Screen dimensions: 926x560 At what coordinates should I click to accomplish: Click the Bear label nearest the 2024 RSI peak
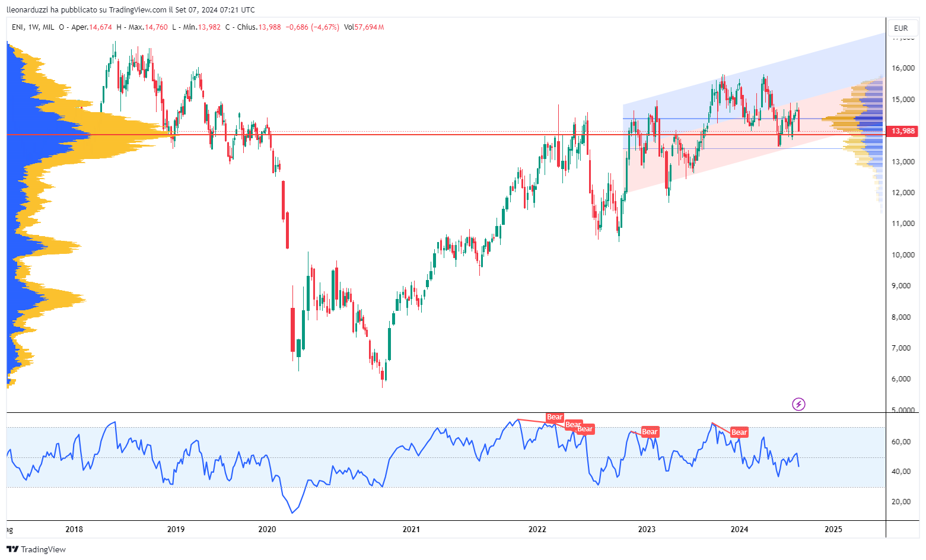coord(739,432)
